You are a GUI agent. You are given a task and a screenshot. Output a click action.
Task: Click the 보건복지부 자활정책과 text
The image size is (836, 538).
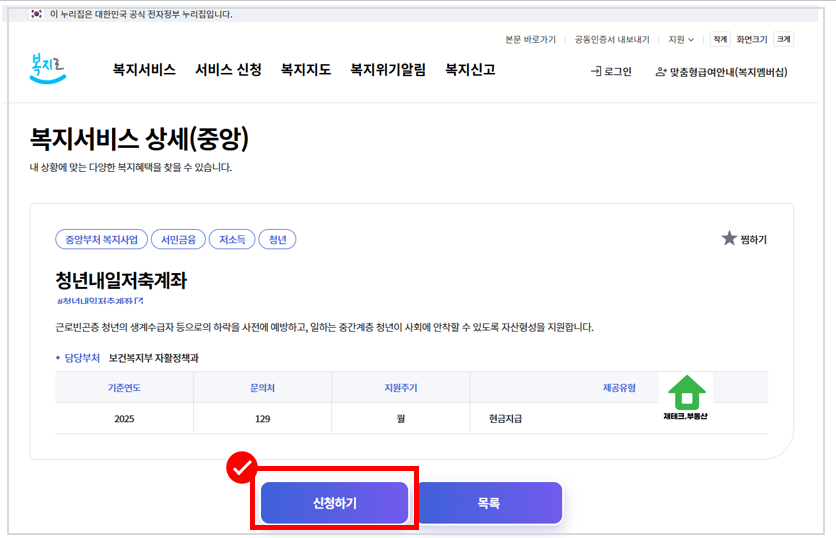click(154, 358)
